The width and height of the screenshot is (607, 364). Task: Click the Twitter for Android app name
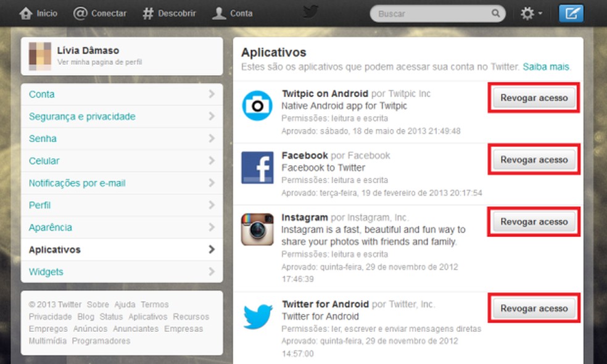click(x=325, y=304)
